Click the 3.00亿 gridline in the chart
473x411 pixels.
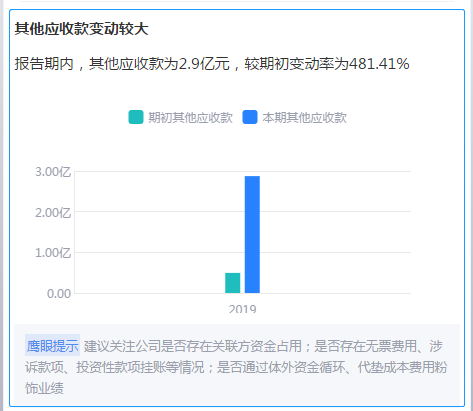243,172
